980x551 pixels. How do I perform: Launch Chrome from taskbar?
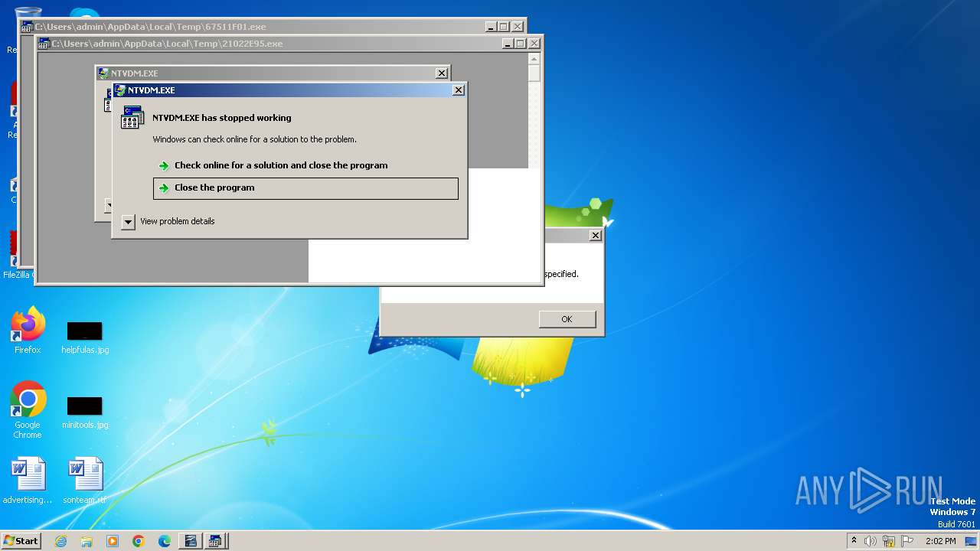139,541
